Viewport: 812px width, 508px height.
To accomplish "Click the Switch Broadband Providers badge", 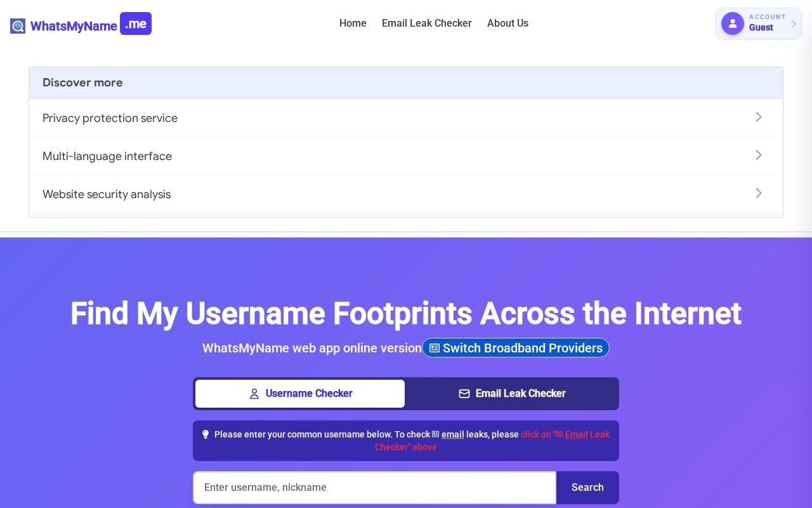I will click(516, 348).
